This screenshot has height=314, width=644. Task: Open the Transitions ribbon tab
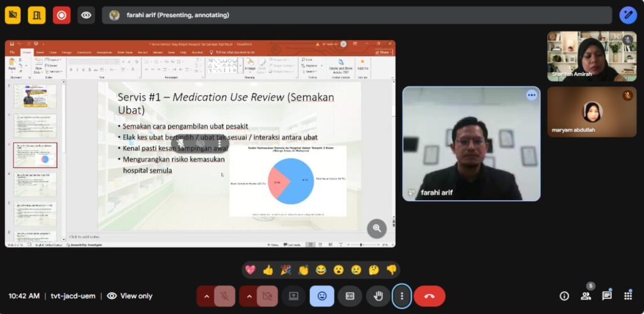click(84, 52)
